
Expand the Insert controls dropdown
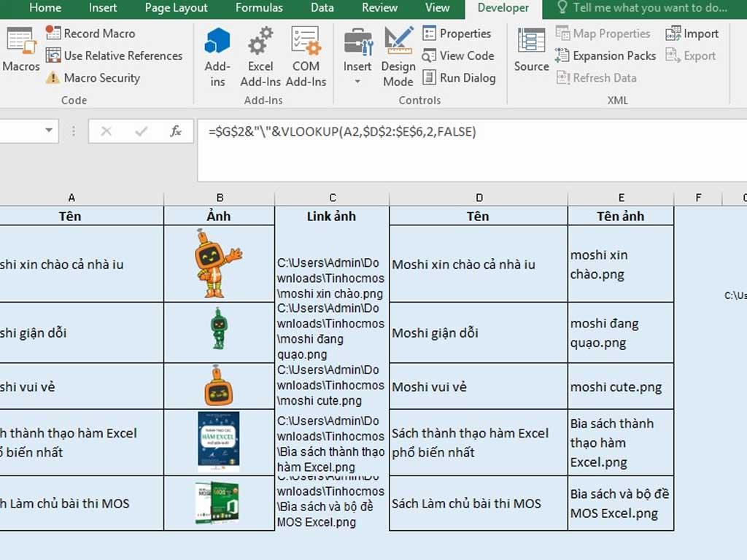[357, 80]
